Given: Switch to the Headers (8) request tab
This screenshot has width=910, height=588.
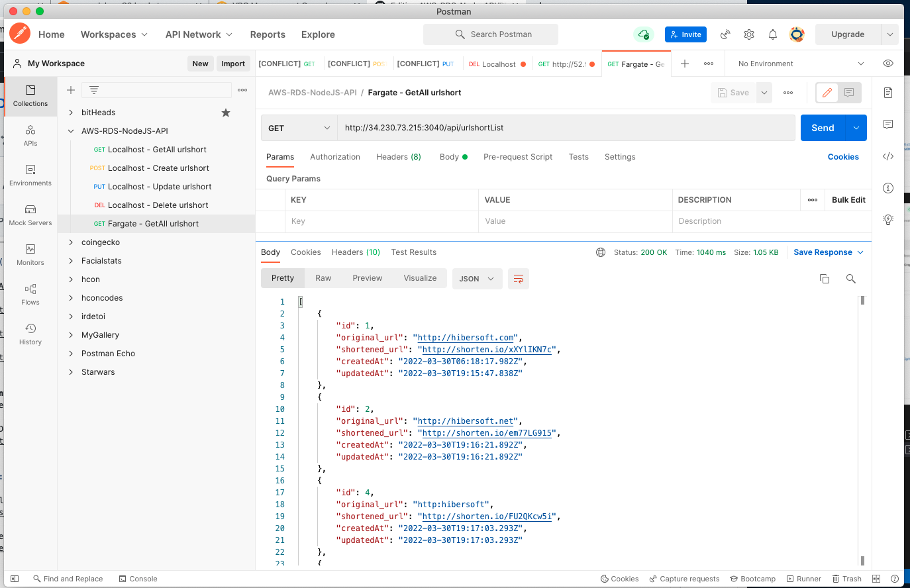Looking at the screenshot, I should [398, 156].
